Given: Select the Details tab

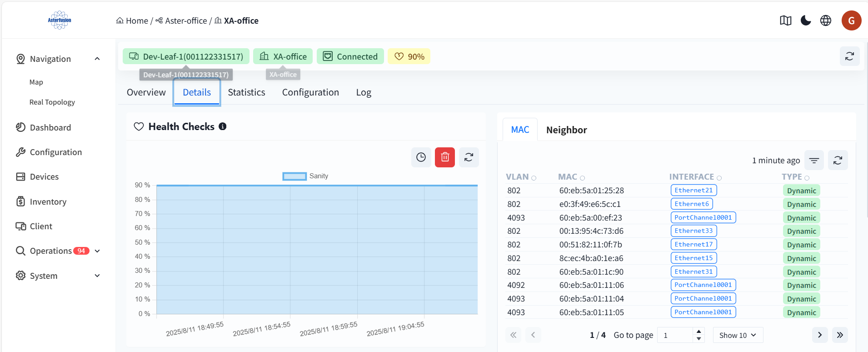Looking at the screenshot, I should tap(197, 92).
